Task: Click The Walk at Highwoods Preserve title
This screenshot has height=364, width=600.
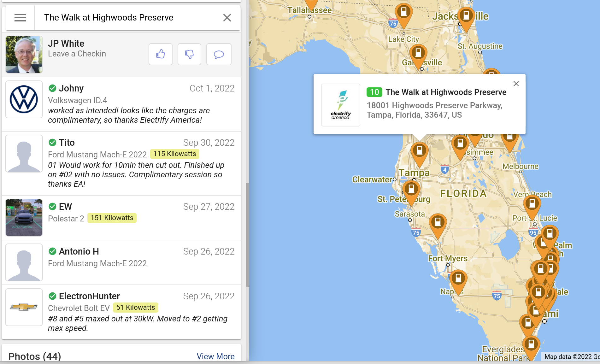Action: (446, 92)
